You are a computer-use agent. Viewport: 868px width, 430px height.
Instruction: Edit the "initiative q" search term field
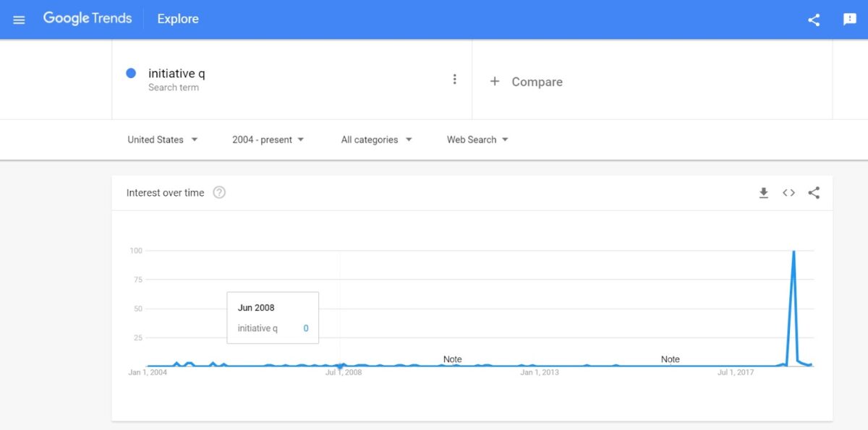pos(176,74)
